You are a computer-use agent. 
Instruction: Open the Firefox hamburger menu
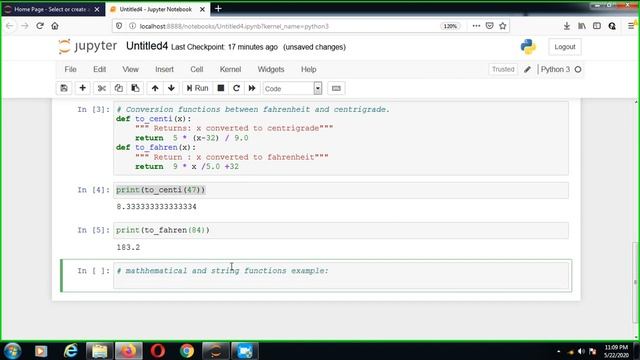pos(631,26)
